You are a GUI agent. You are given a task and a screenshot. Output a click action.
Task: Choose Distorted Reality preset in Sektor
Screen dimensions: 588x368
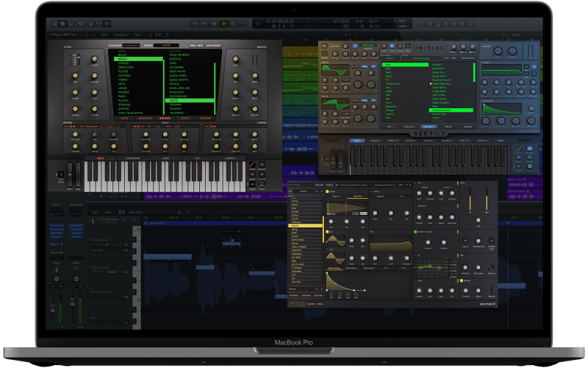tap(451, 110)
